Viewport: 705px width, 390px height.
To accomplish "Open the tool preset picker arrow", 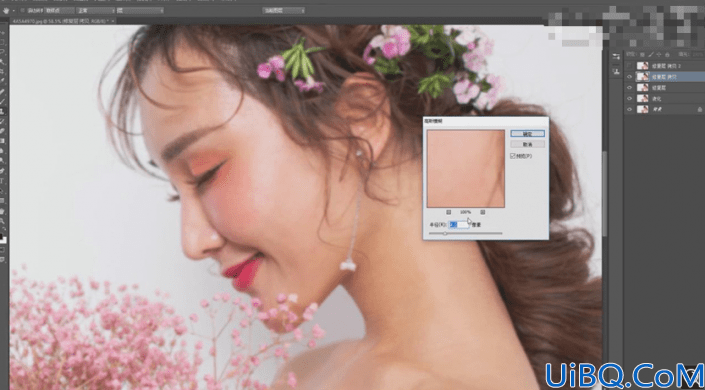I will coord(13,10).
